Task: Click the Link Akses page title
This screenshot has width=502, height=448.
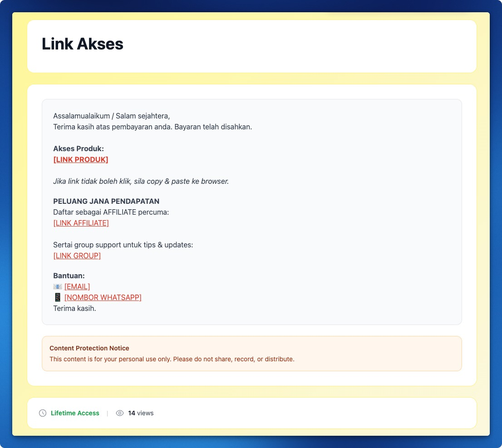Action: (83, 44)
